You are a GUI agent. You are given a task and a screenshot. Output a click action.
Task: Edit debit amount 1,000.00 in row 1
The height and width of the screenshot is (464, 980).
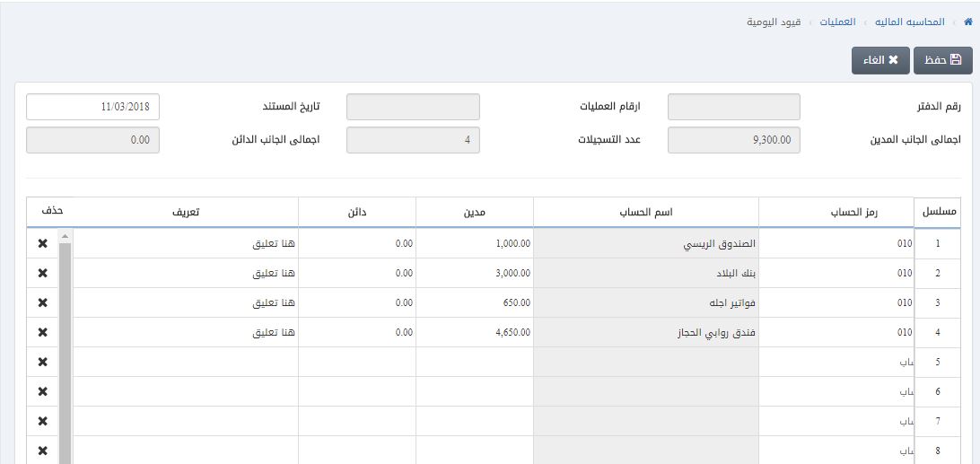474,243
